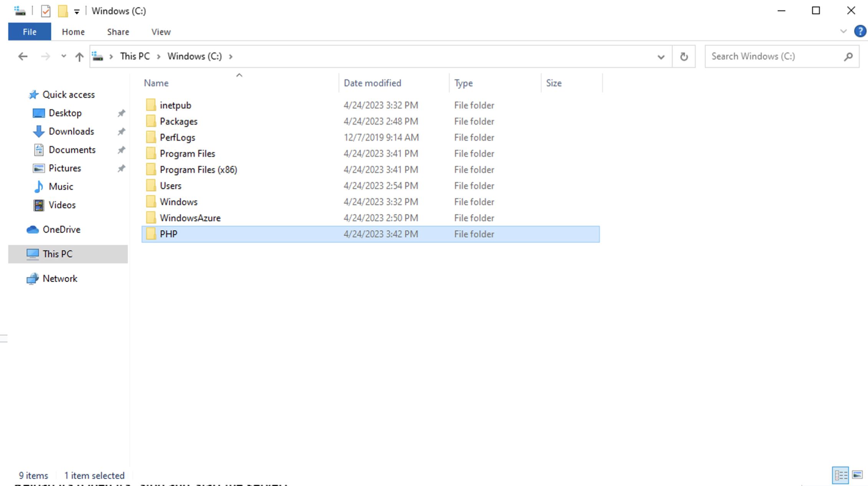Open Network in the sidebar
Viewport: 868px width, 486px height.
coord(60,278)
